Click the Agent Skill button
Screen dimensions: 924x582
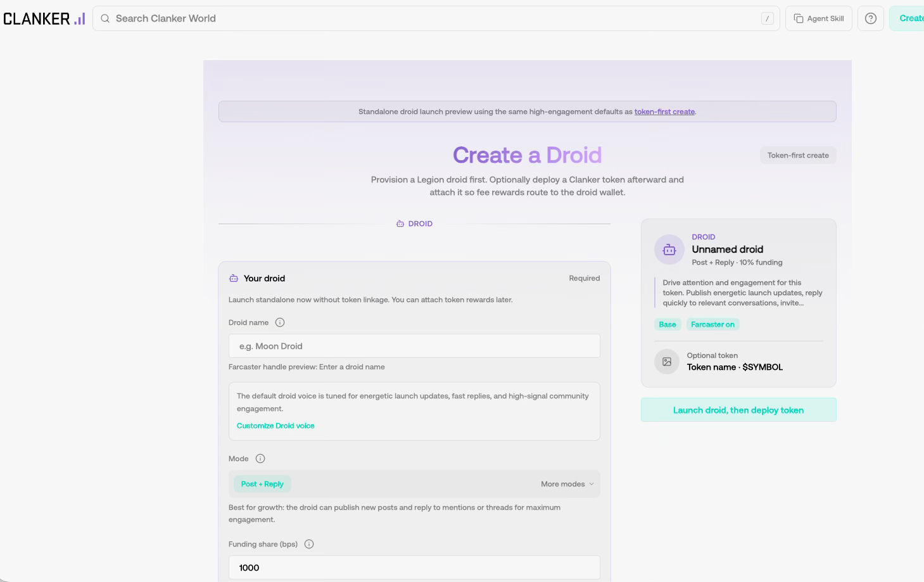click(x=819, y=18)
